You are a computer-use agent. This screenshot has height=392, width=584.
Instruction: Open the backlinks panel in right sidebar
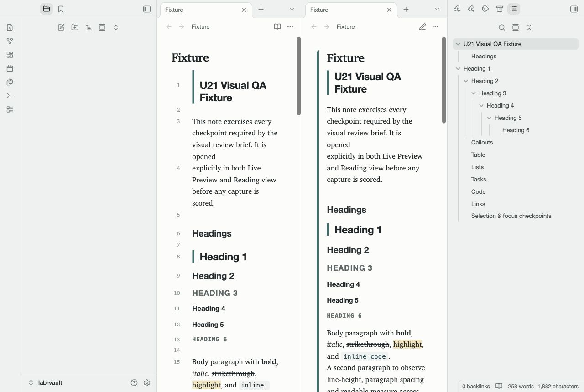pyautogui.click(x=457, y=9)
